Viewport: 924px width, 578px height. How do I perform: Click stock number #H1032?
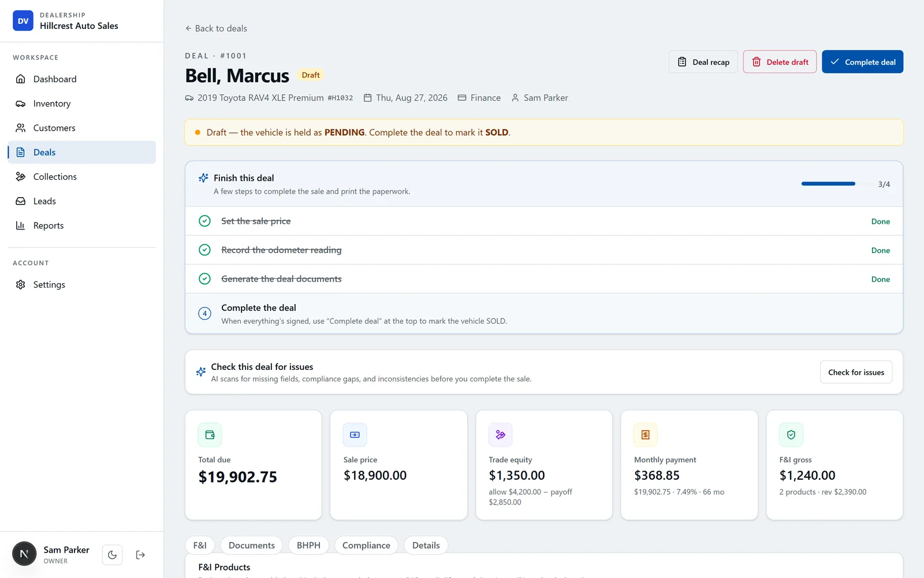coord(340,98)
